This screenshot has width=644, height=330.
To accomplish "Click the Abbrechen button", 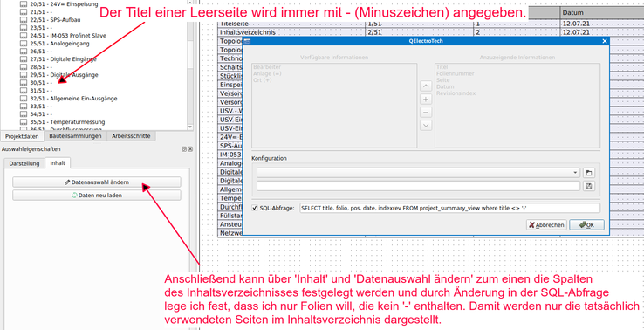I will pos(546,224).
